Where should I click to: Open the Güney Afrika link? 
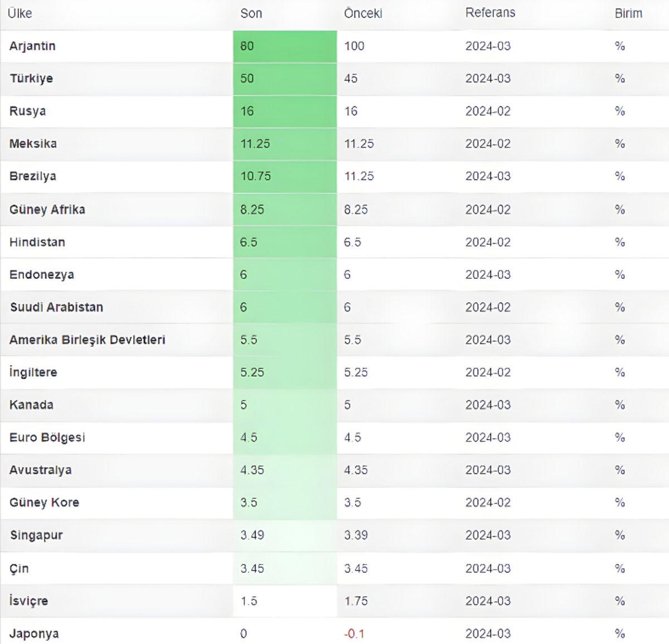coord(47,210)
